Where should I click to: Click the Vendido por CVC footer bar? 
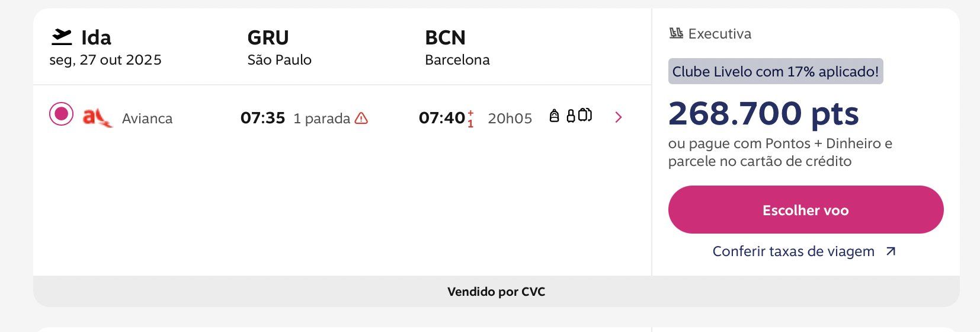click(x=497, y=291)
